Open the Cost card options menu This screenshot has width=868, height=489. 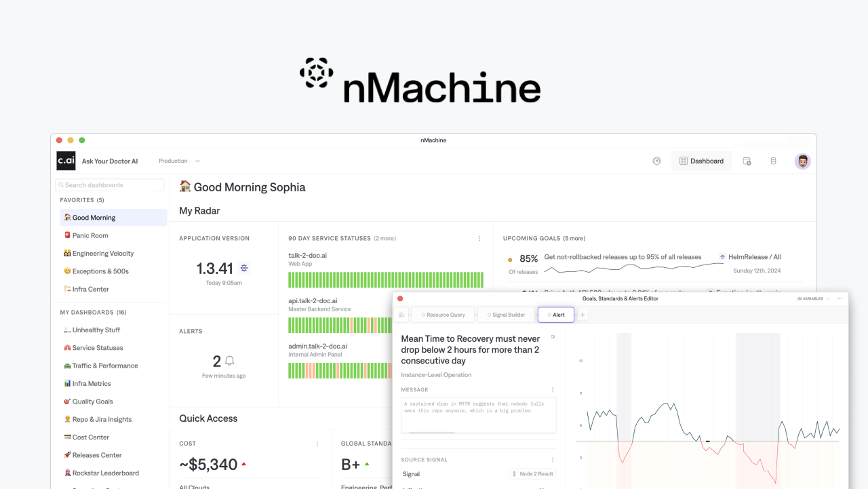[x=317, y=444]
